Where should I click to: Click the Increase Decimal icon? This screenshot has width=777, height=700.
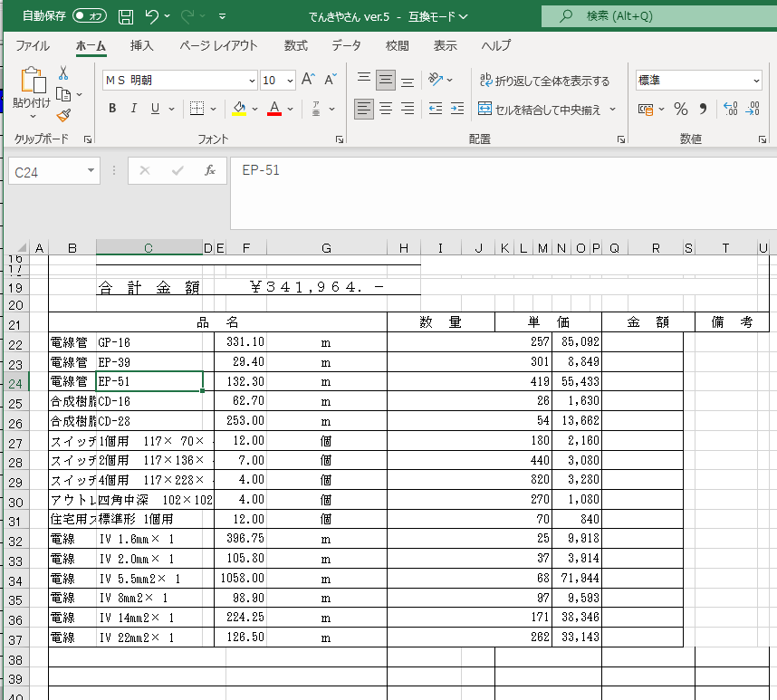[x=731, y=110]
